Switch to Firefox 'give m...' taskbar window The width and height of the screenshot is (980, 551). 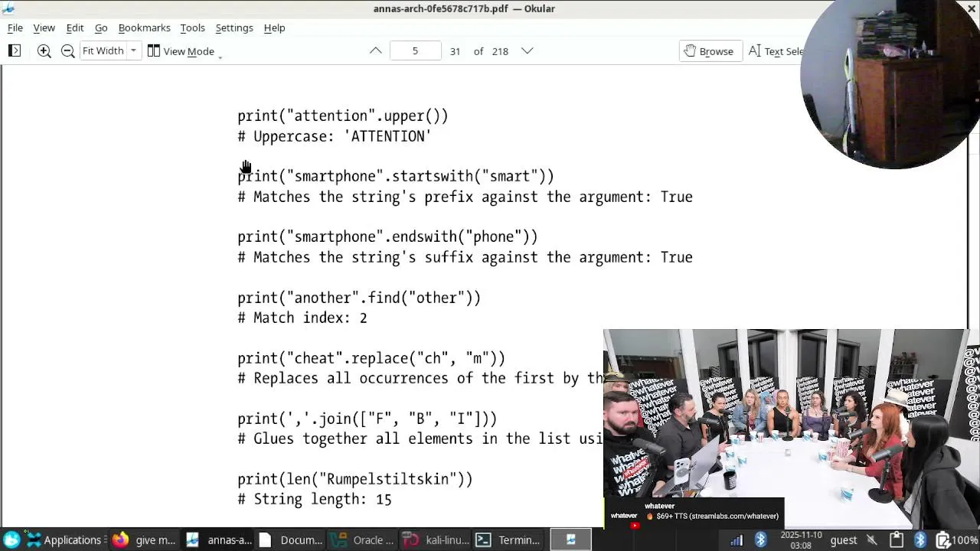point(144,540)
